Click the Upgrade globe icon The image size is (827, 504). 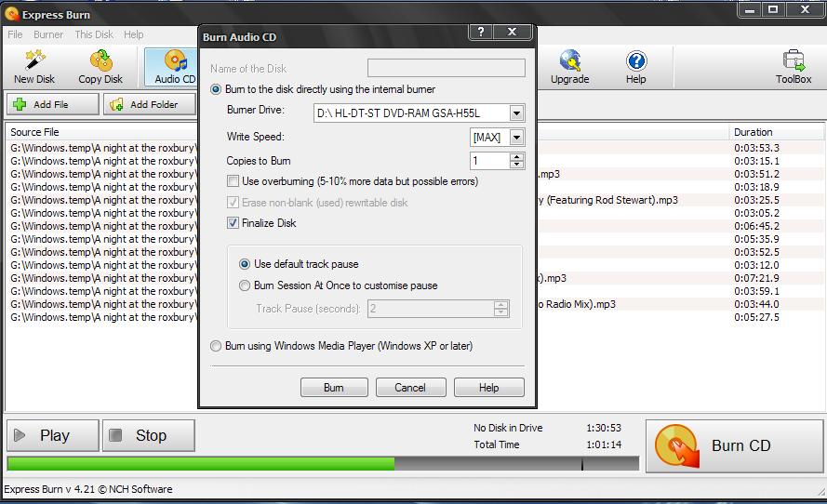coord(569,60)
